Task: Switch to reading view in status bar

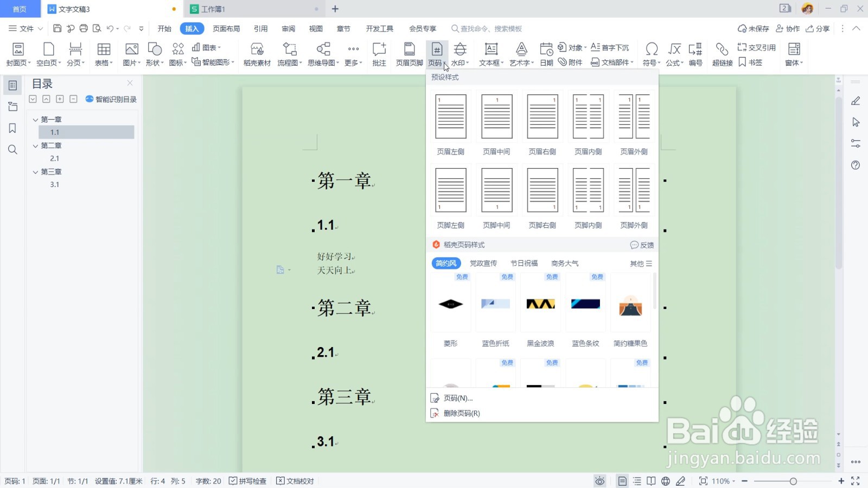Action: pyautogui.click(x=651, y=481)
